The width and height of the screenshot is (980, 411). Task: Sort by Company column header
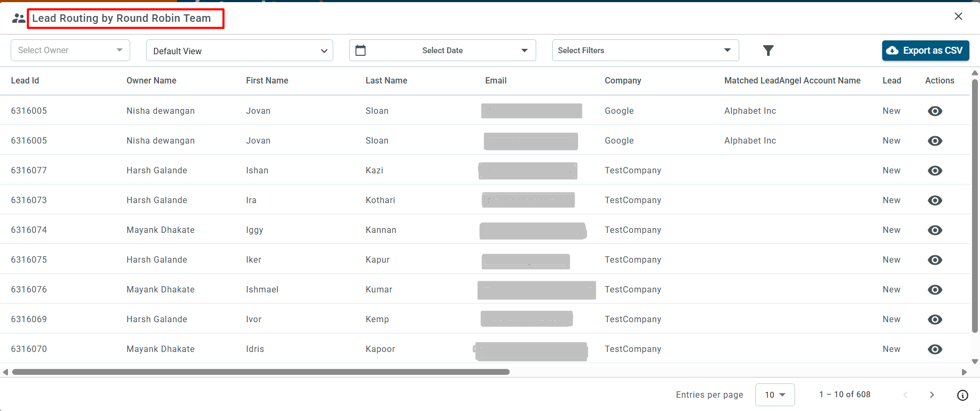click(x=623, y=81)
